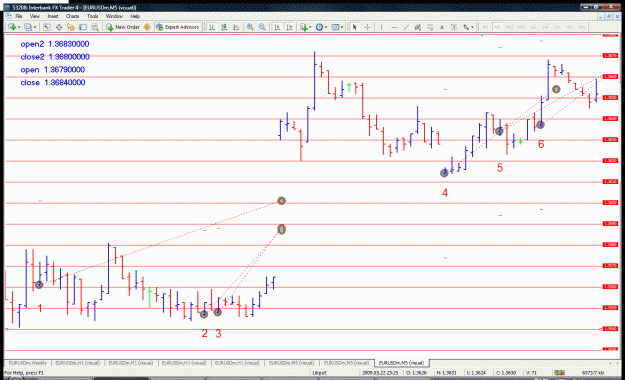Select the trendline drawing tool

click(x=406, y=27)
